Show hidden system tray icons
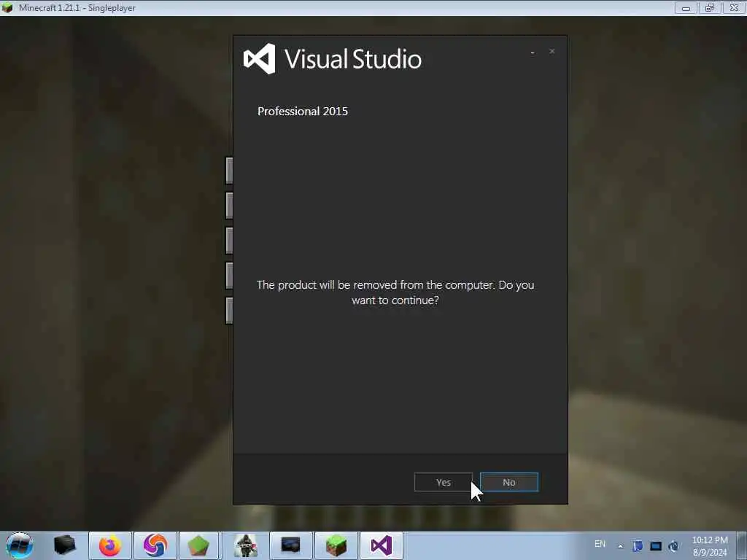 coord(620,546)
